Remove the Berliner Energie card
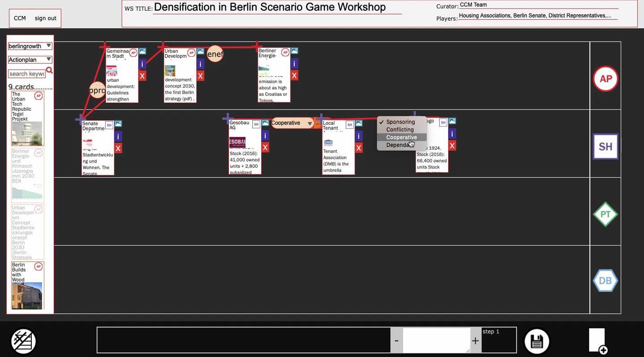Viewport: 644px width, 357px height. (x=294, y=76)
